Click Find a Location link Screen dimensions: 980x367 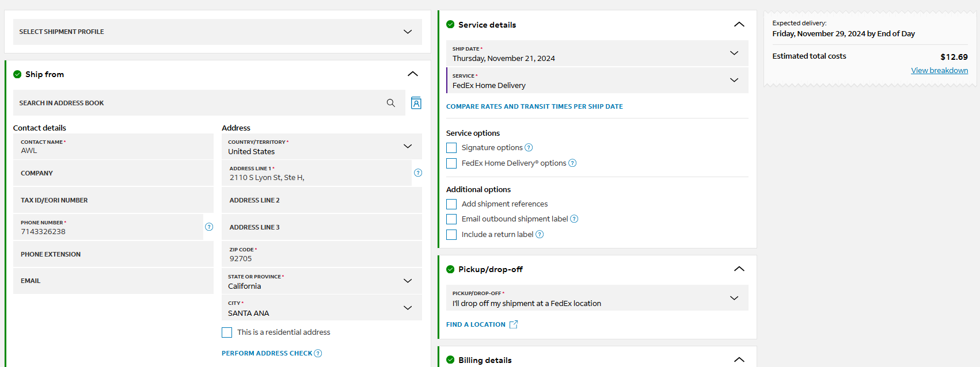[476, 324]
